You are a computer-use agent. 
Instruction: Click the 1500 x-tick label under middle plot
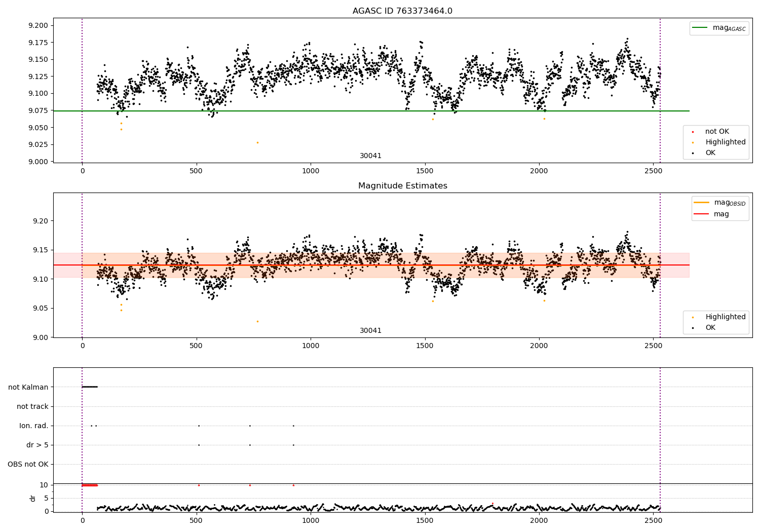(425, 346)
